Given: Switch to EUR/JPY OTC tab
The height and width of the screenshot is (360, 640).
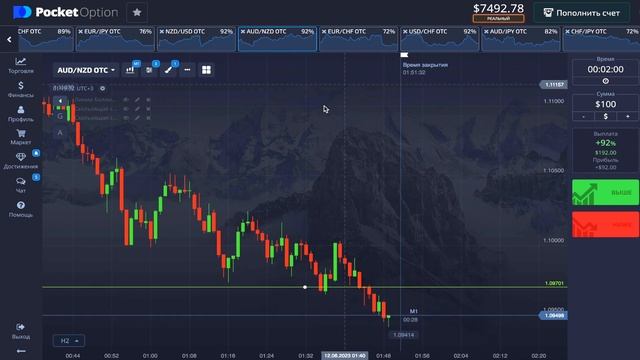Looking at the screenshot, I should (x=115, y=39).
